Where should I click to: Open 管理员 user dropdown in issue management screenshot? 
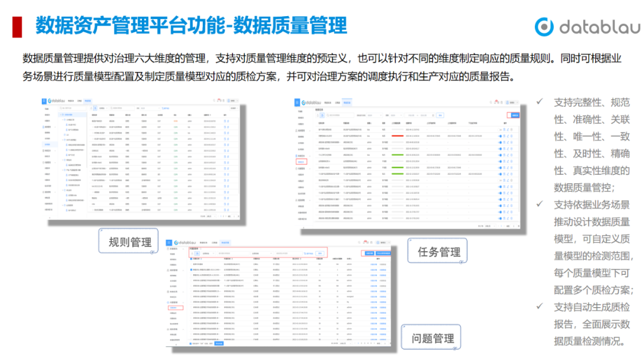[383, 242]
